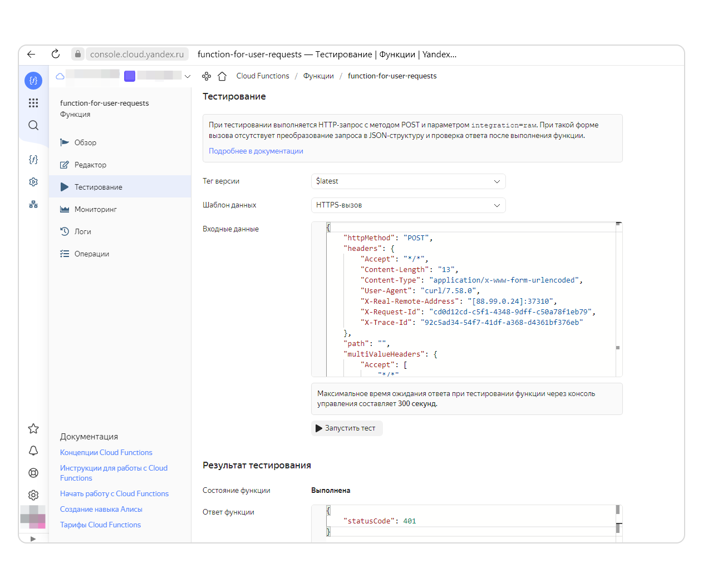Open Тарифы Cloud Functions link
This screenshot has height=588, width=703.
100,525
